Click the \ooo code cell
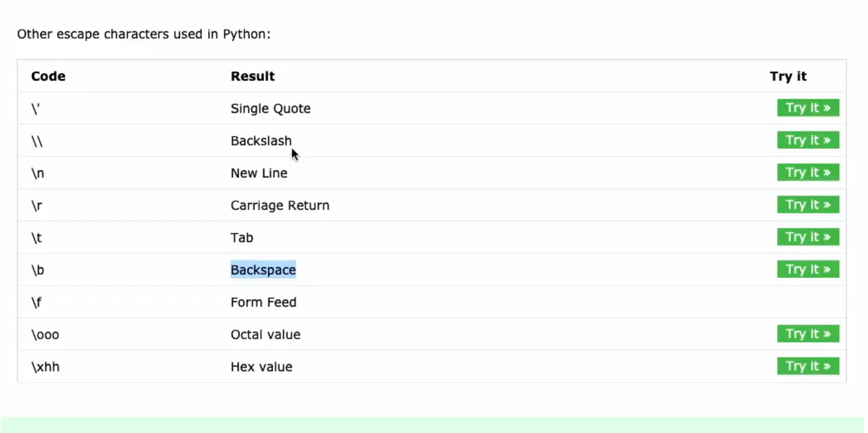868x433 pixels. [x=45, y=334]
